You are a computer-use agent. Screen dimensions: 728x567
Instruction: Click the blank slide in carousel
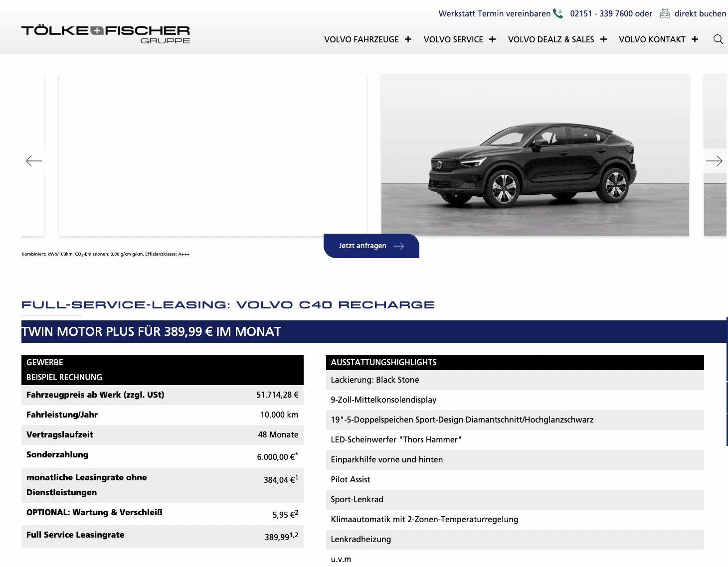click(212, 155)
